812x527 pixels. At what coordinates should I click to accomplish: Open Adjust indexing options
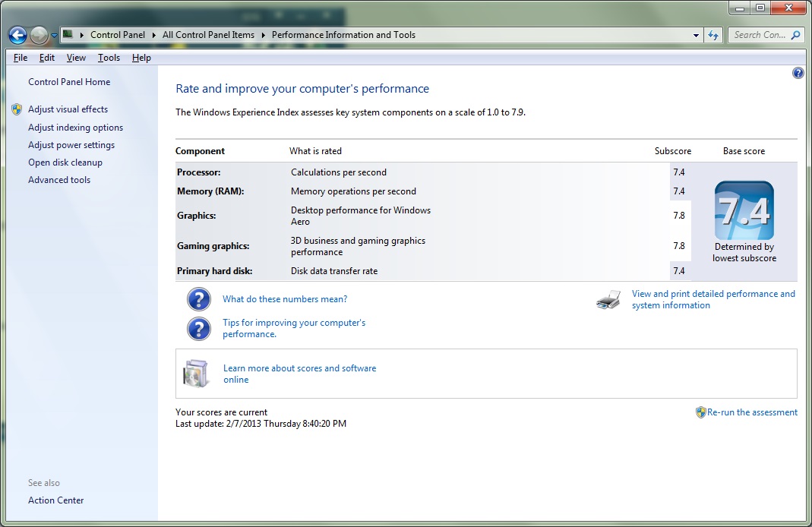tap(76, 128)
